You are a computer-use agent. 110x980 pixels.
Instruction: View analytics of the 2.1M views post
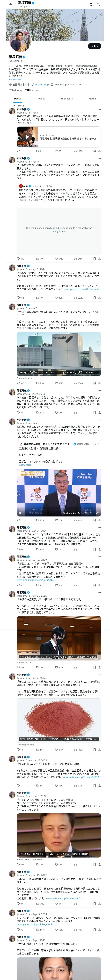click(78, 259)
